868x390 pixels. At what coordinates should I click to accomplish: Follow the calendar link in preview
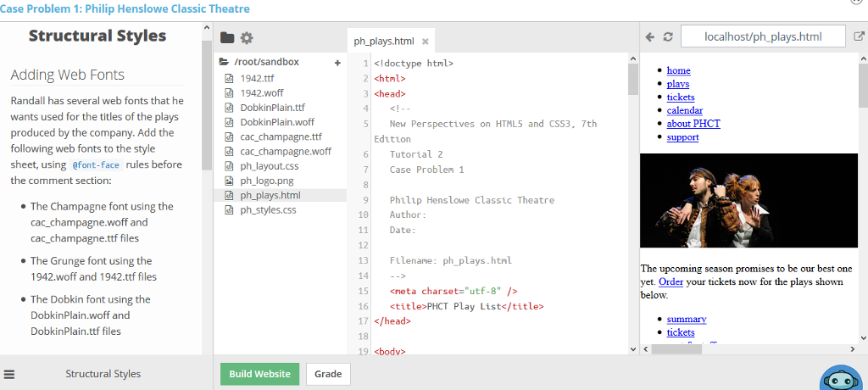[x=685, y=110]
